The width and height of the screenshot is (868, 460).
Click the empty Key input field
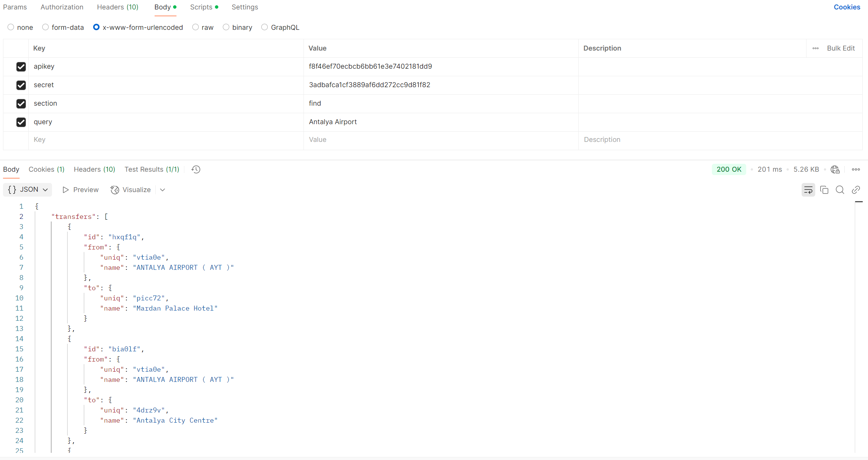point(166,140)
